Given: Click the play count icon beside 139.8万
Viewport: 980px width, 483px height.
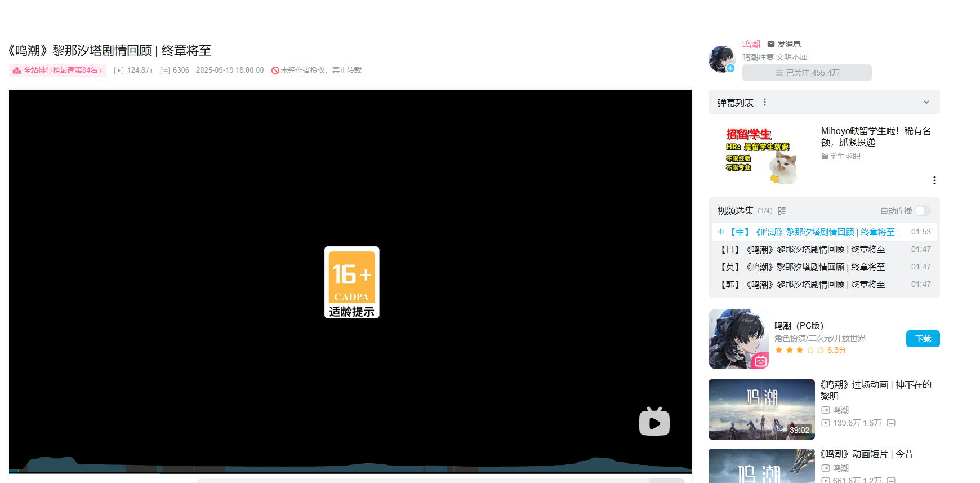Looking at the screenshot, I should [x=826, y=423].
